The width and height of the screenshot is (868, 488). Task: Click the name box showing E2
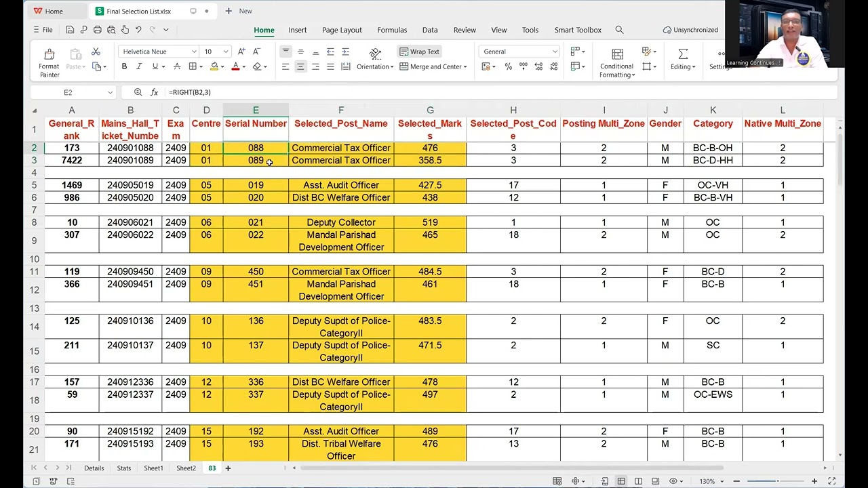coord(73,92)
